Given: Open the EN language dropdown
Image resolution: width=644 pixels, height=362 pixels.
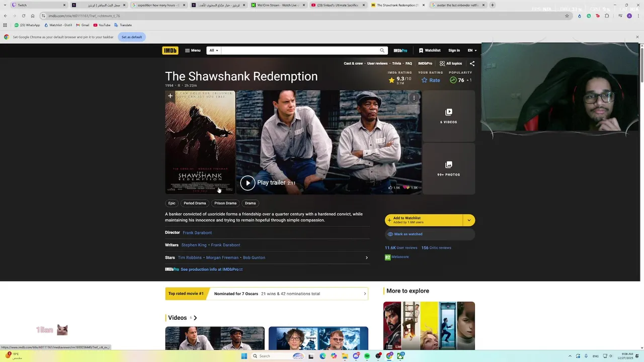Looking at the screenshot, I should [x=472, y=50].
